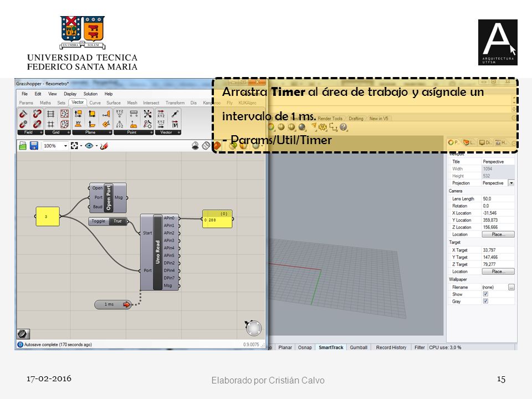Click the Do Not Draw Preview Geometry icon
Image resolution: width=532 pixels, height=399 pixels.
(195, 146)
